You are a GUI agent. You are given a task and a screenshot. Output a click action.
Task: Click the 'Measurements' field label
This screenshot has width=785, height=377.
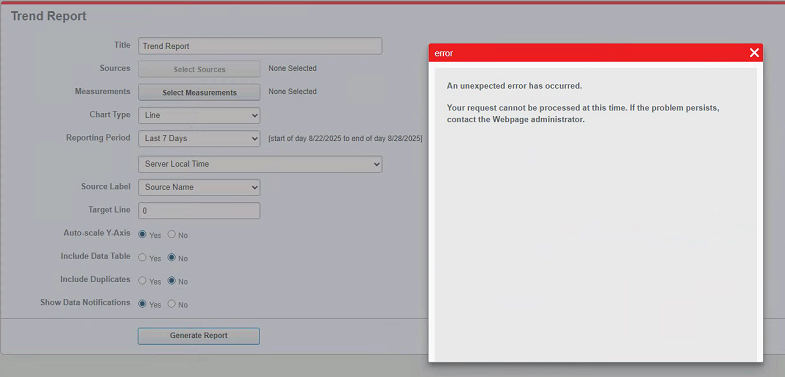(x=103, y=92)
